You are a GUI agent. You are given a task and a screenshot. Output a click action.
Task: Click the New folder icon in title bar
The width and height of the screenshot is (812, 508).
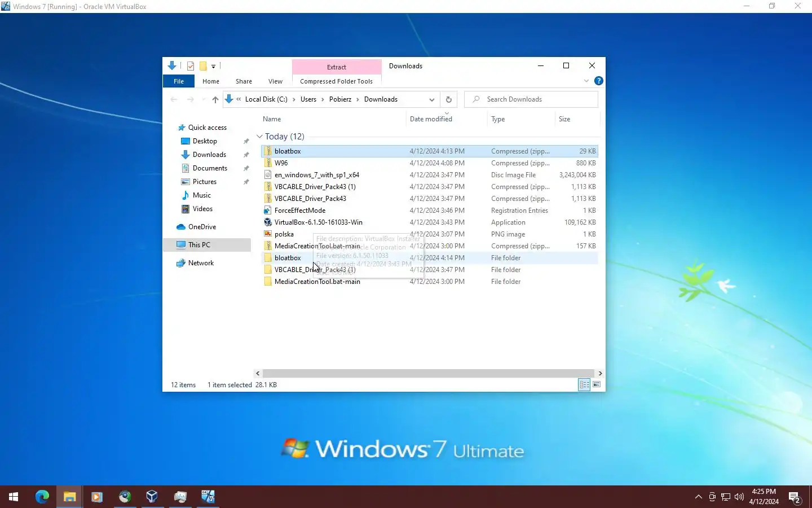203,66
